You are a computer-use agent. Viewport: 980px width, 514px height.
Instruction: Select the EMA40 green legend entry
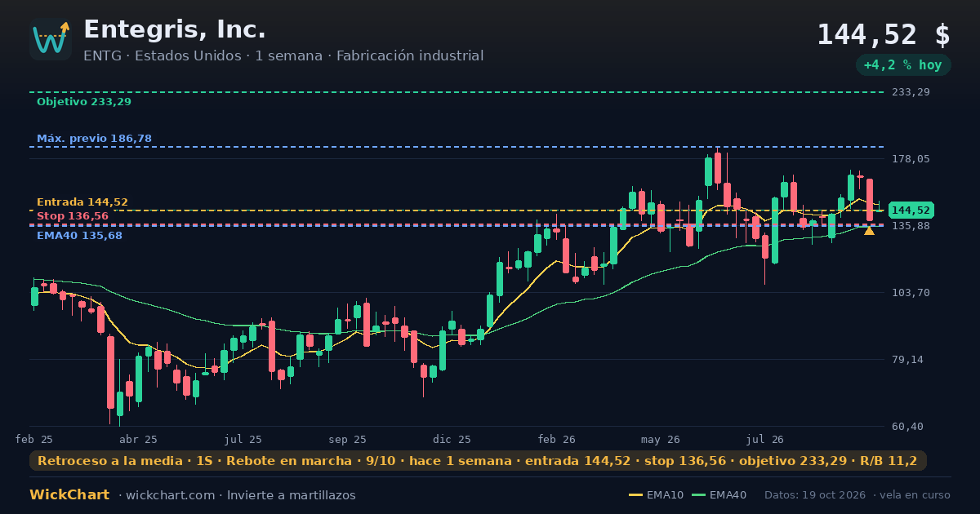pos(719,495)
